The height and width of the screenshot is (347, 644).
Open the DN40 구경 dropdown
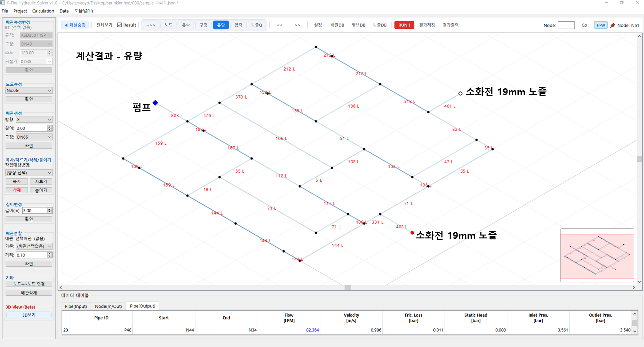click(x=36, y=44)
